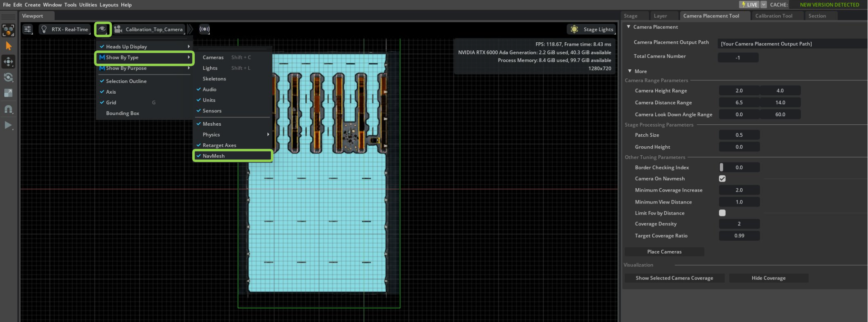Collapse the Camera Placement section
The width and height of the screenshot is (868, 322).
[x=629, y=27]
